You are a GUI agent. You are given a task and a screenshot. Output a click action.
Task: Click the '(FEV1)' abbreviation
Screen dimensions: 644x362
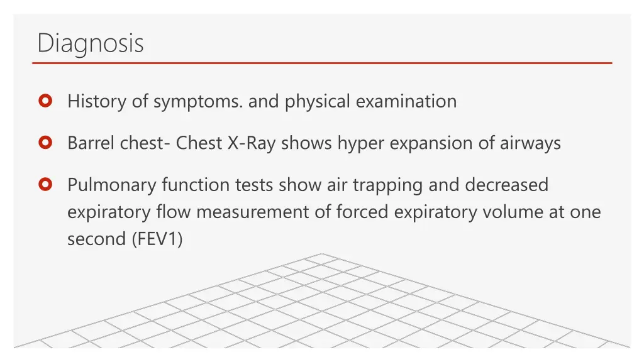(x=157, y=239)
